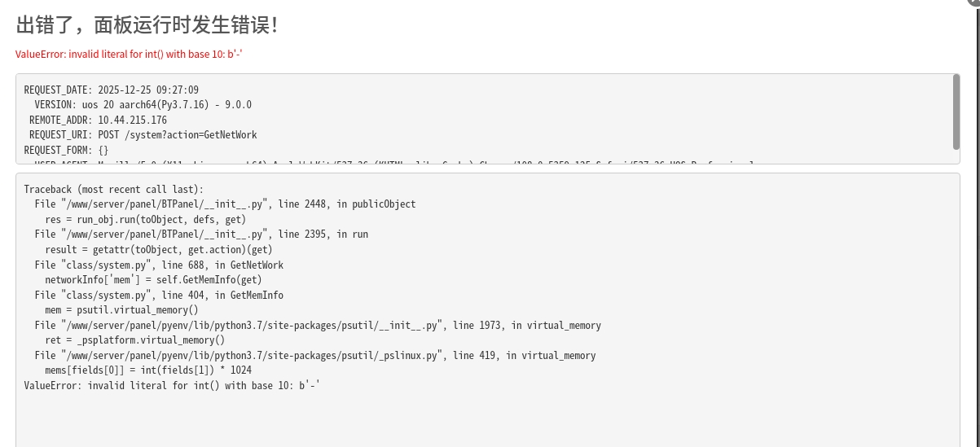
Task: Click the line 2395 'in run' file path
Action: [x=201, y=234]
